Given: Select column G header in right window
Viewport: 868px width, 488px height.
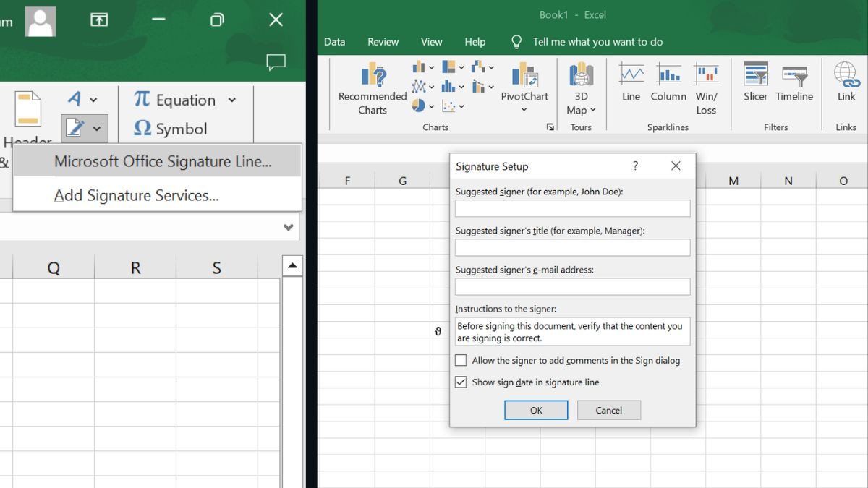Looking at the screenshot, I should coord(403,181).
